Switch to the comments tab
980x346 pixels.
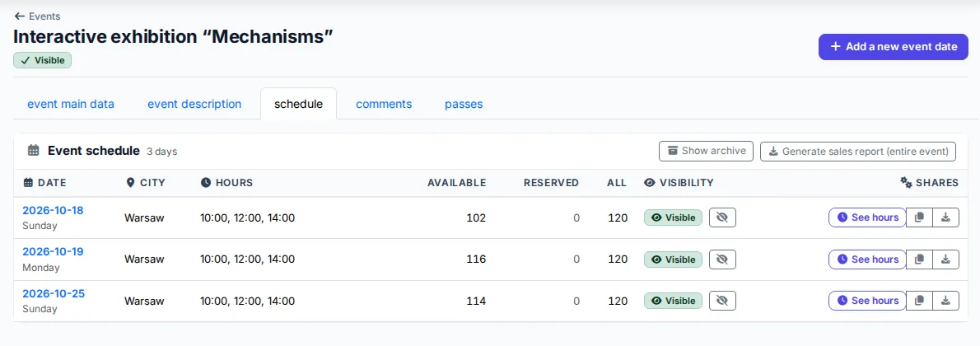tap(384, 104)
